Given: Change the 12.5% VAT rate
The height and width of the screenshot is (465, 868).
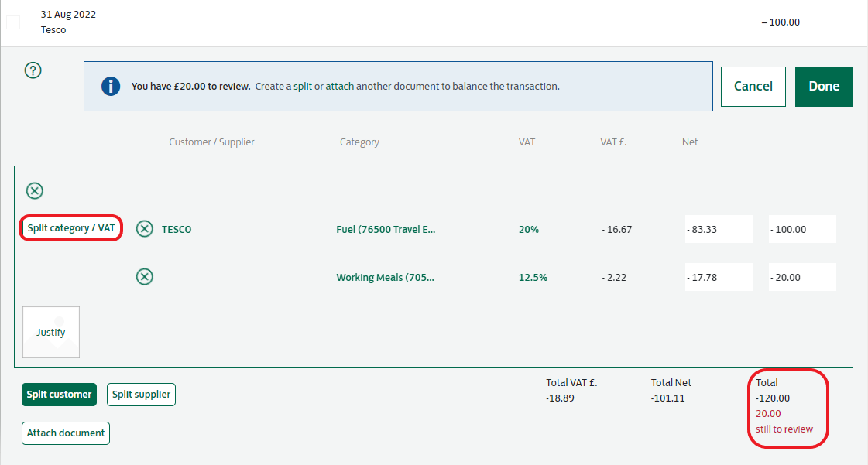Looking at the screenshot, I should (x=533, y=277).
